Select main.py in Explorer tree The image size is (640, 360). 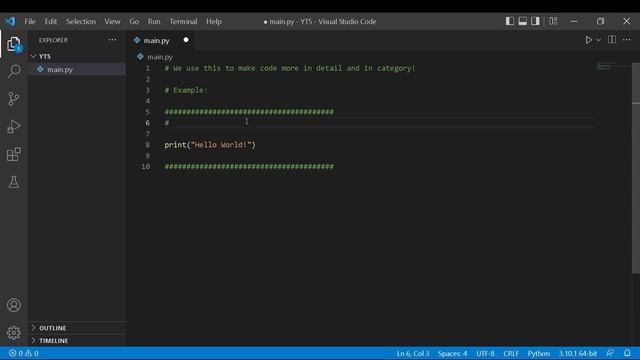pos(76,69)
